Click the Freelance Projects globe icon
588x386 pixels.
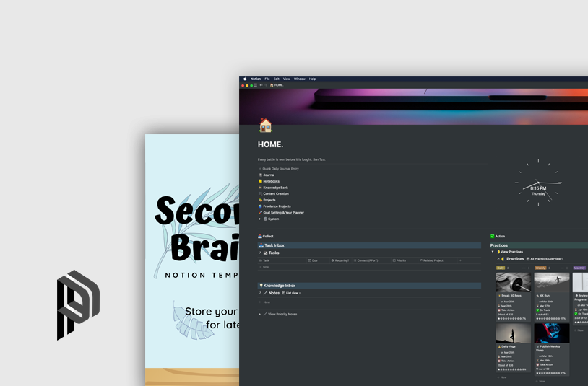(260, 206)
